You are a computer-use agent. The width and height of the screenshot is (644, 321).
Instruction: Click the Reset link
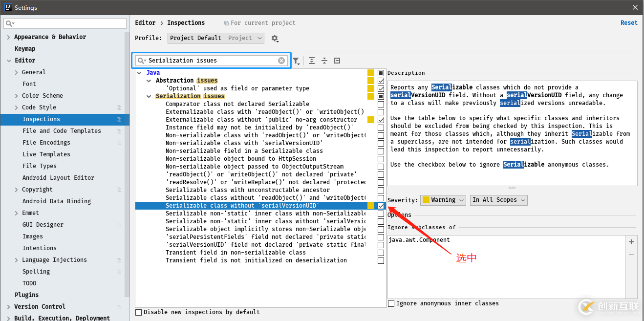tap(628, 23)
